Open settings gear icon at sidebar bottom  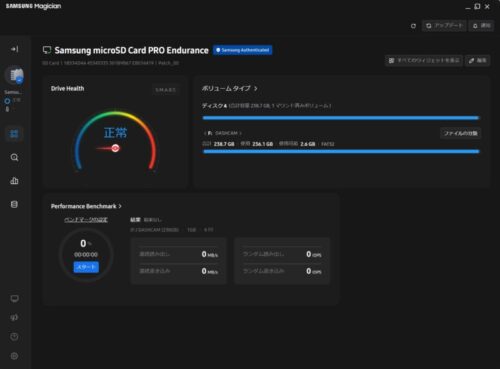pyautogui.click(x=14, y=356)
